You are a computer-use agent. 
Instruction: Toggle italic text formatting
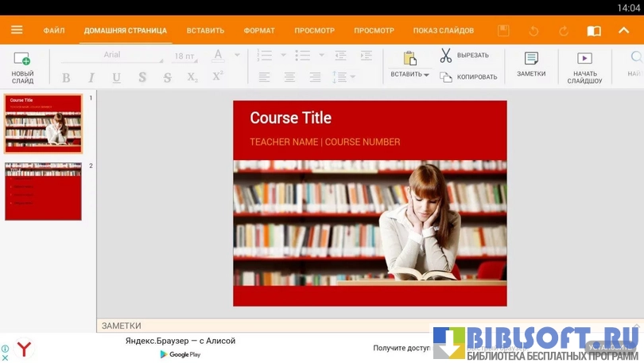91,78
